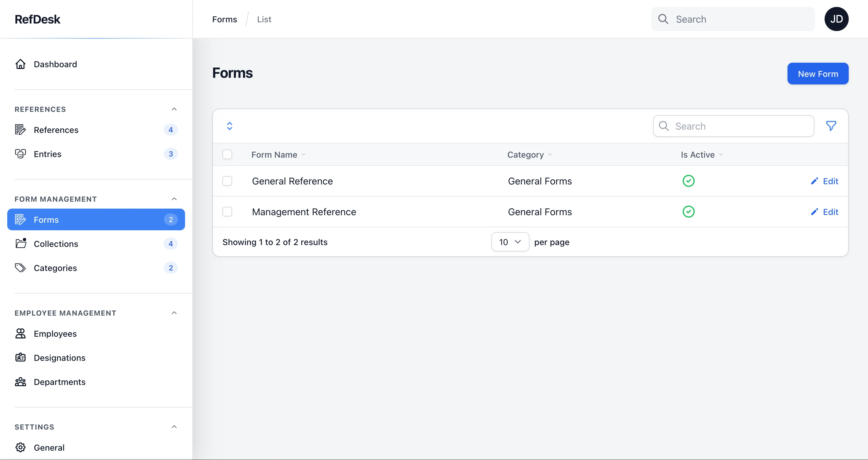Open Collections in the sidebar
Viewport: 868px width, 460px height.
pos(96,244)
